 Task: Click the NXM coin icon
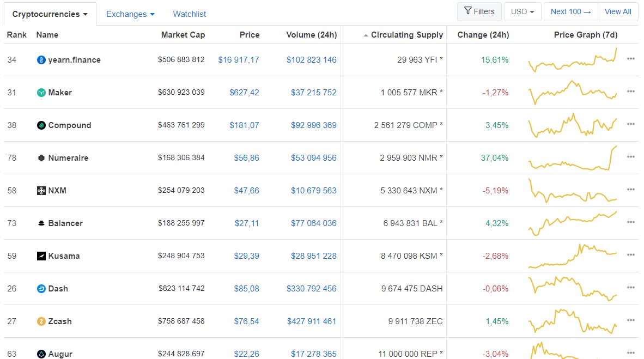[41, 191]
